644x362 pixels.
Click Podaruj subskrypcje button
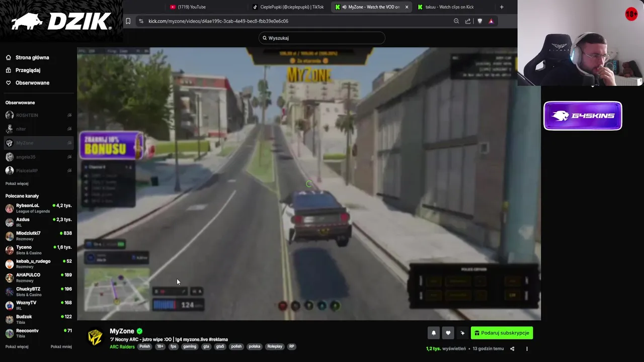[502, 333]
